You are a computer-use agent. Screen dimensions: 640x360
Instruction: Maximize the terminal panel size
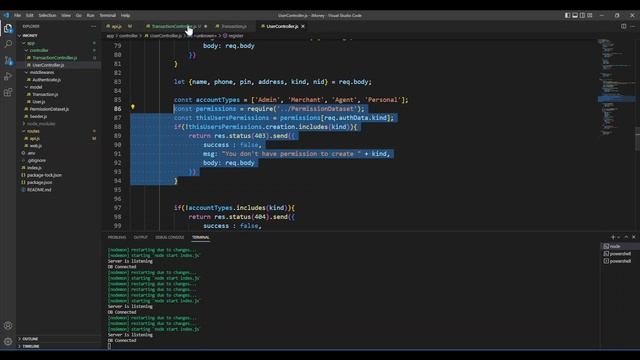pyautogui.click(x=626, y=237)
